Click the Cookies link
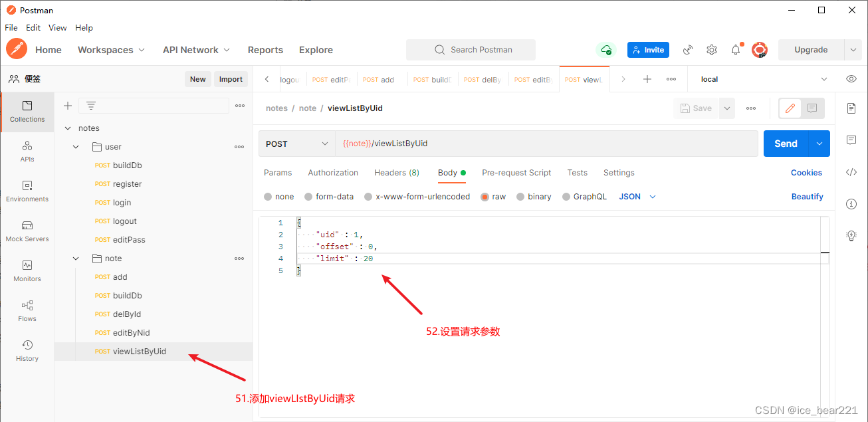Viewport: 868px width, 422px height. tap(806, 173)
